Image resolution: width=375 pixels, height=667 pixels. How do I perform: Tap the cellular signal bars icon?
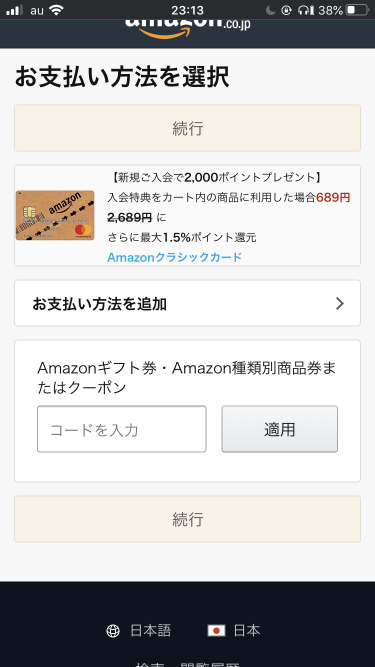[x=14, y=10]
